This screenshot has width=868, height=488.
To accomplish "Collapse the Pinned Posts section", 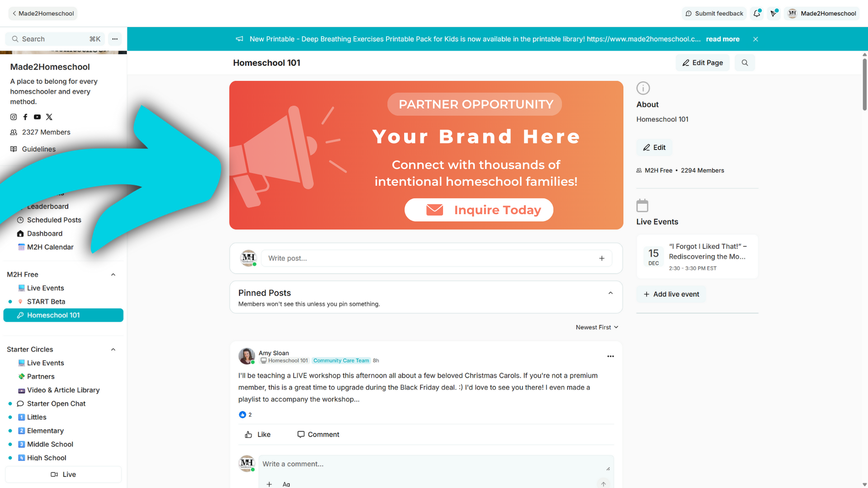I will pos(610,293).
